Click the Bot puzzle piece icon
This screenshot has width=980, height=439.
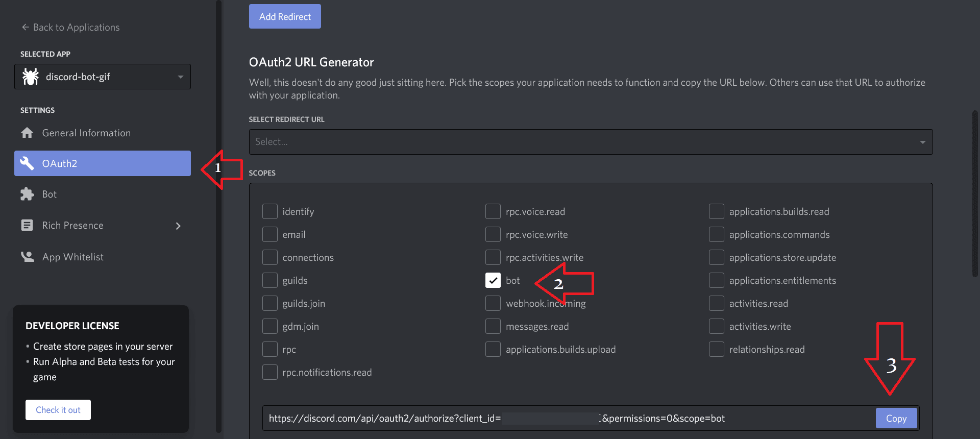tap(27, 194)
